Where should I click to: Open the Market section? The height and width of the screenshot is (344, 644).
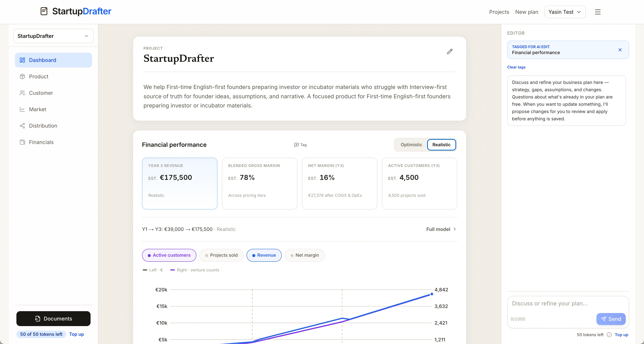[53, 109]
